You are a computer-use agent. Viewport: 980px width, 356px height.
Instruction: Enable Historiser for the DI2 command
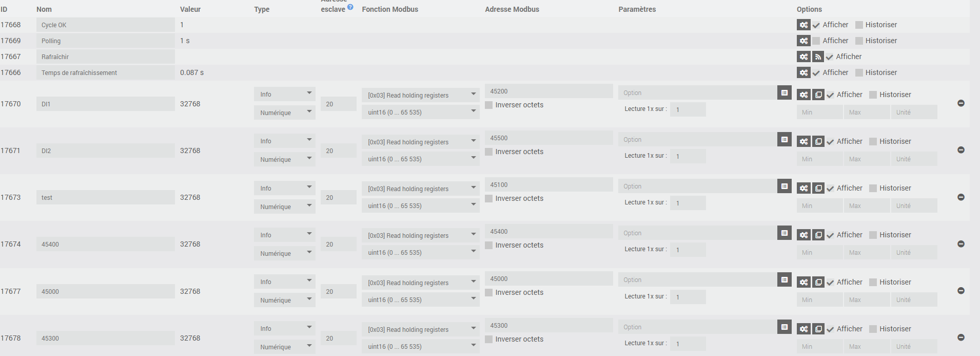(873, 141)
